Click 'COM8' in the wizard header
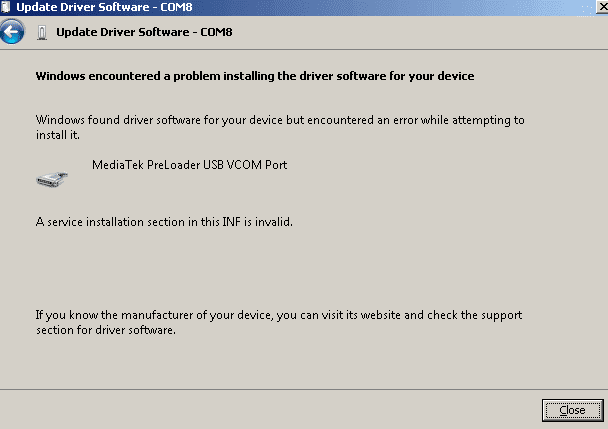608x429 pixels. click(x=216, y=32)
